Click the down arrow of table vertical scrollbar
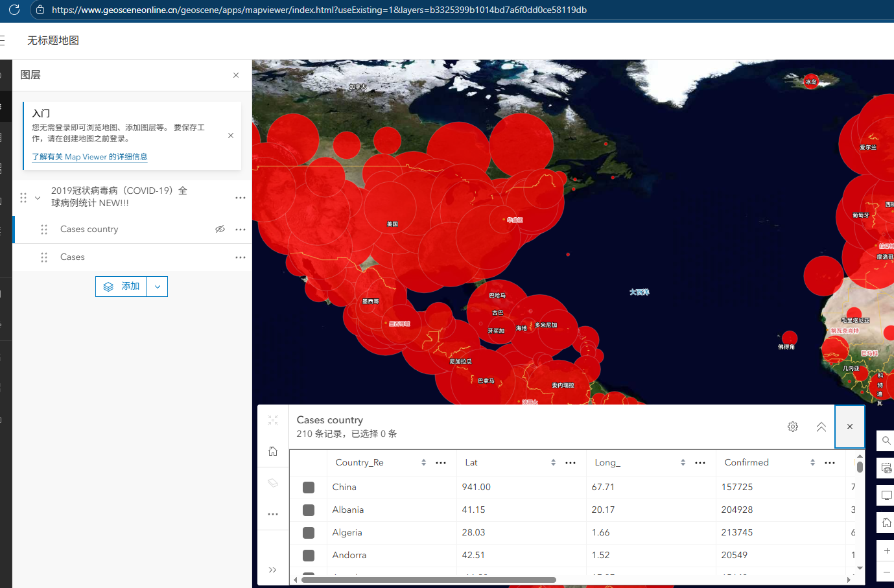 click(860, 568)
